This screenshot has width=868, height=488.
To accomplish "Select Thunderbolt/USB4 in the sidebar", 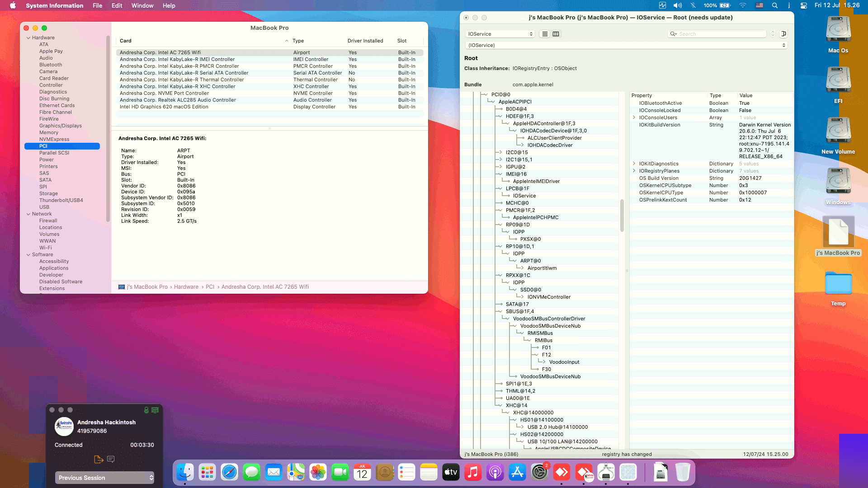I will click(x=61, y=200).
